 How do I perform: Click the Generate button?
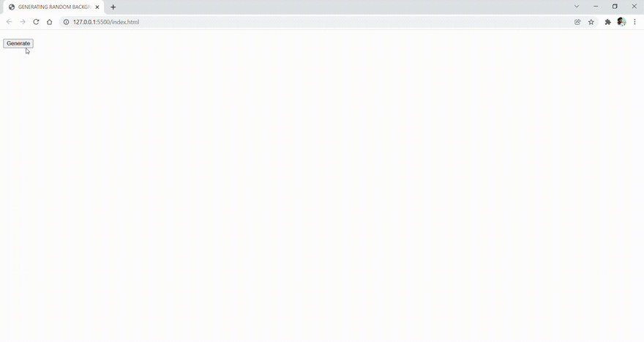[x=18, y=43]
